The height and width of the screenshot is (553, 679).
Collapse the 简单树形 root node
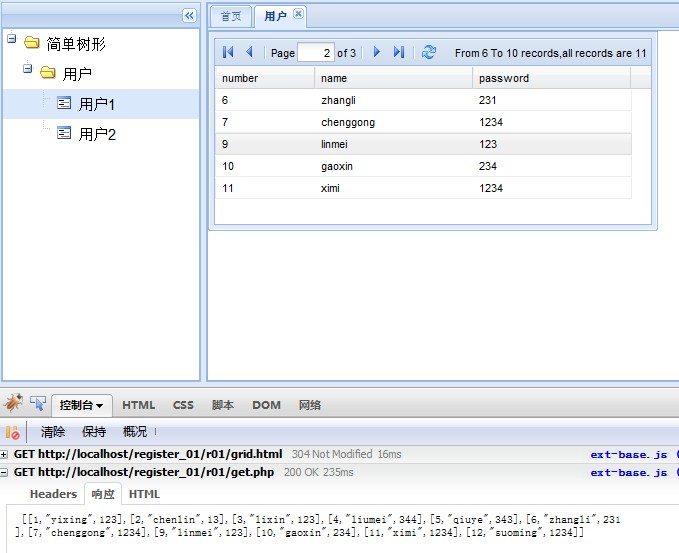point(11,40)
